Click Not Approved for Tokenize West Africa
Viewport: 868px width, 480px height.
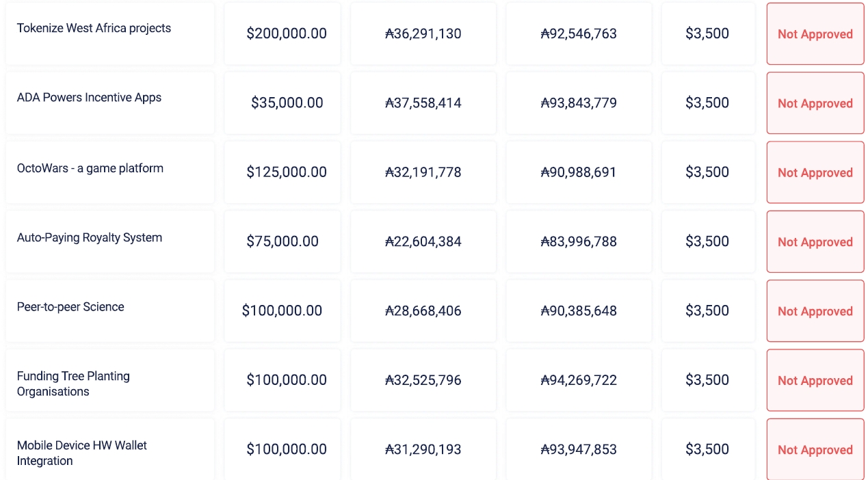coord(815,34)
